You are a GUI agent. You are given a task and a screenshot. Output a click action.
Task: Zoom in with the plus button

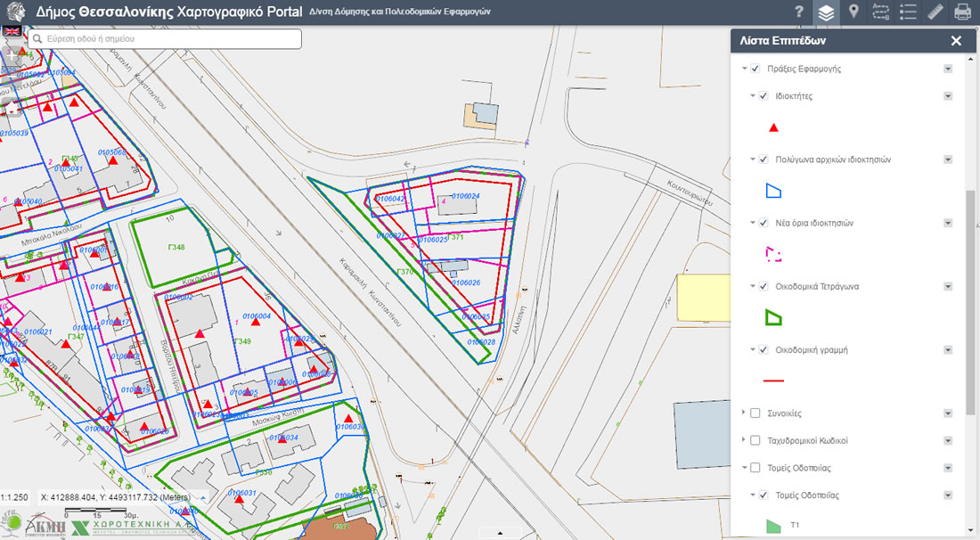12,56
